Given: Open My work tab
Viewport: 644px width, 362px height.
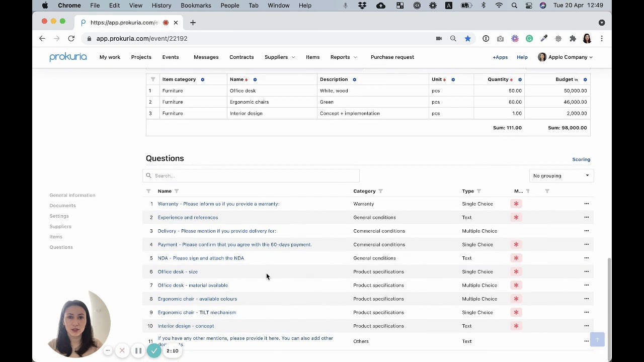Looking at the screenshot, I should tap(110, 57).
